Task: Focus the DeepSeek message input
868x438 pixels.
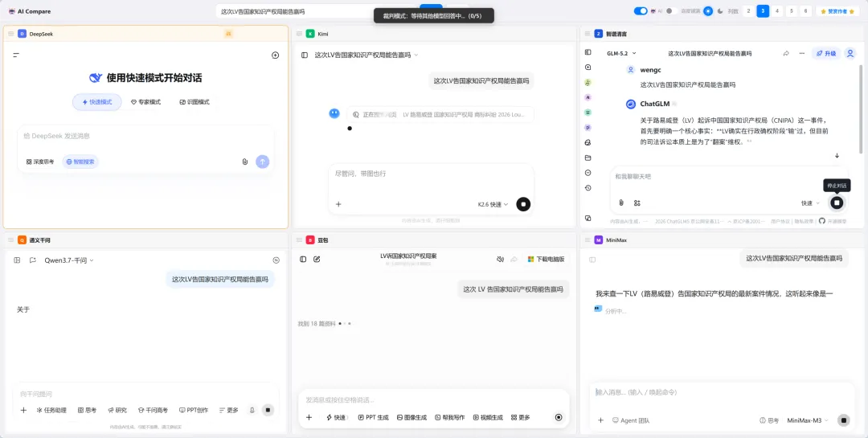Action: click(145, 136)
